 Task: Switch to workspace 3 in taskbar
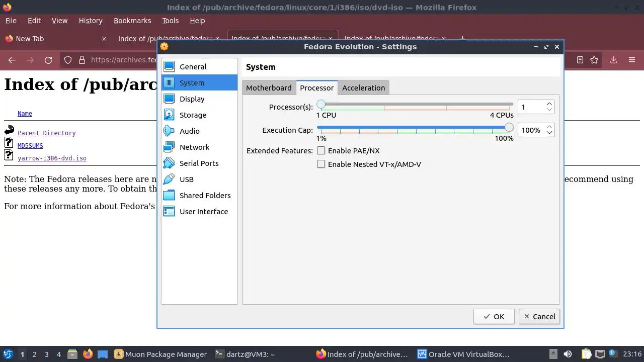(46, 354)
